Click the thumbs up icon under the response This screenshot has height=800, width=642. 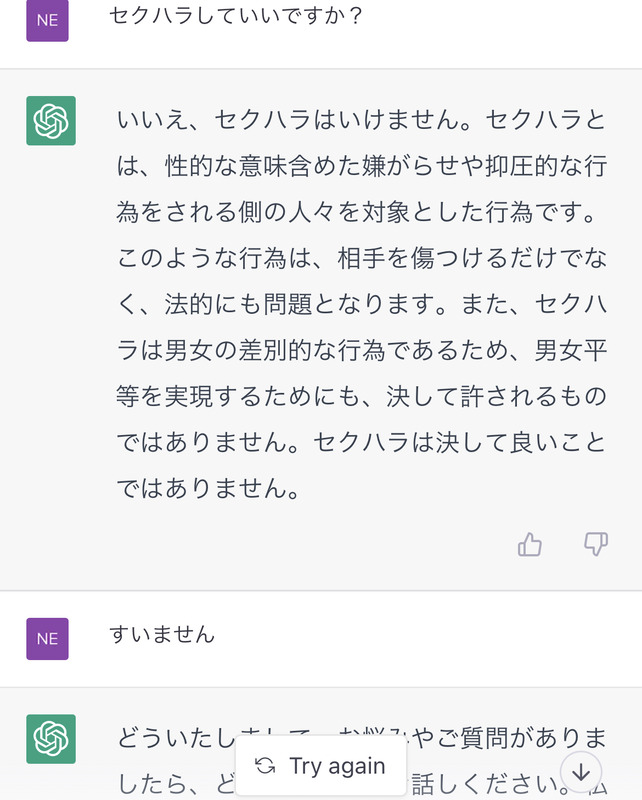(530, 544)
